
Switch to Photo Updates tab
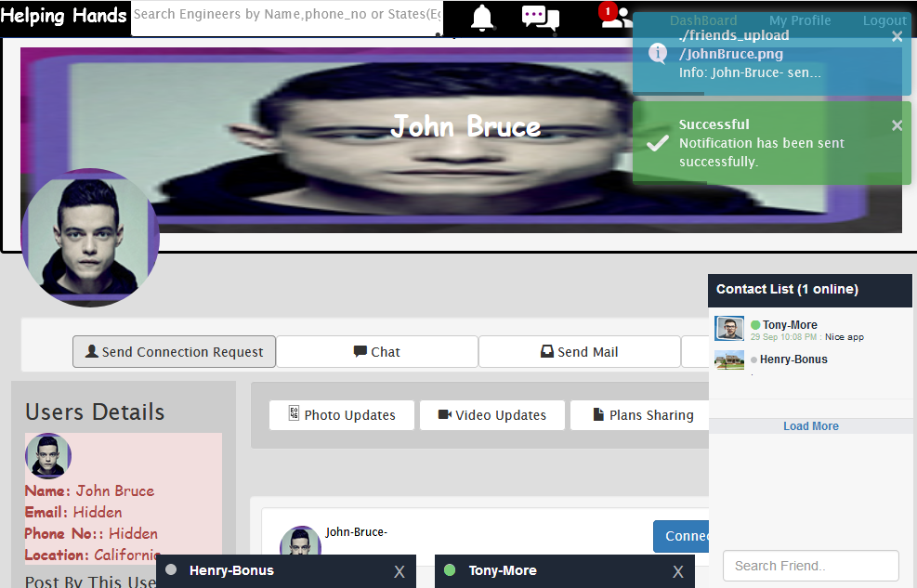(x=342, y=415)
